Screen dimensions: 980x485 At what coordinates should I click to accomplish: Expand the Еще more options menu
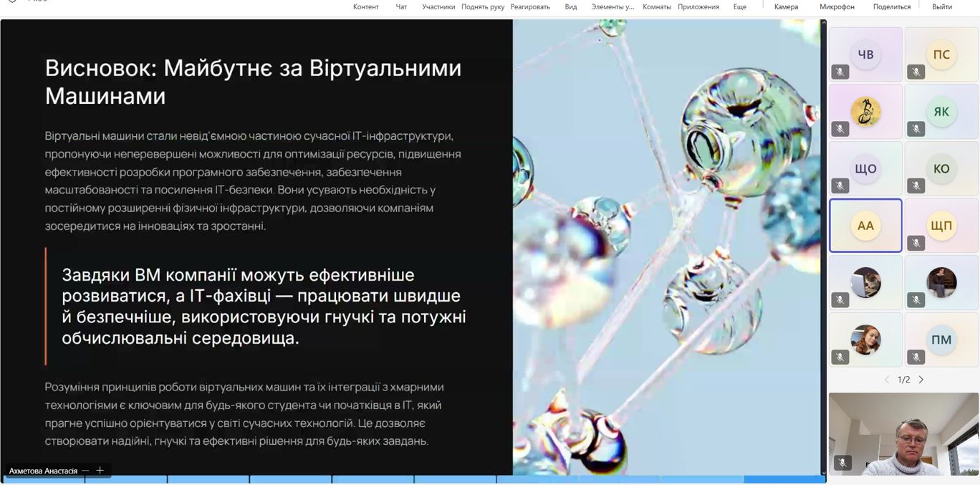pyautogui.click(x=740, y=6)
